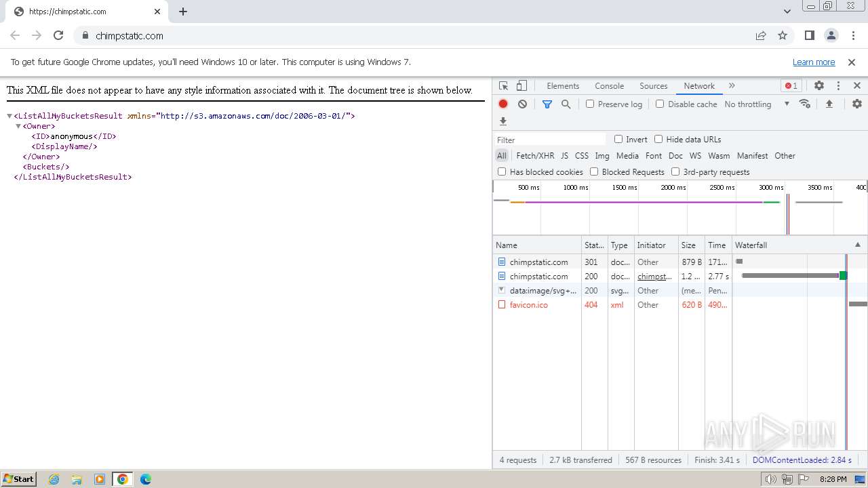The image size is (868, 488).
Task: Open the Chrome profile avatar
Action: point(831,36)
